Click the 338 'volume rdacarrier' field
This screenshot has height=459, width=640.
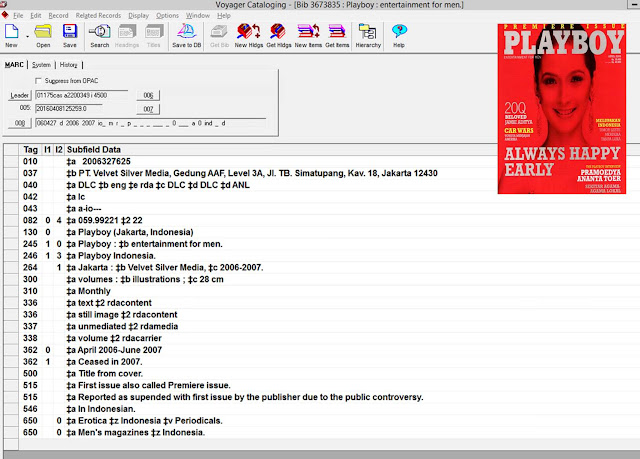114,339
